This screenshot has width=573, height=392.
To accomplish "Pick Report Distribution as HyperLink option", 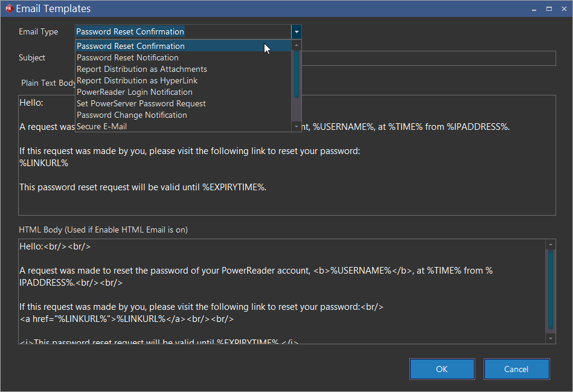I will [137, 80].
